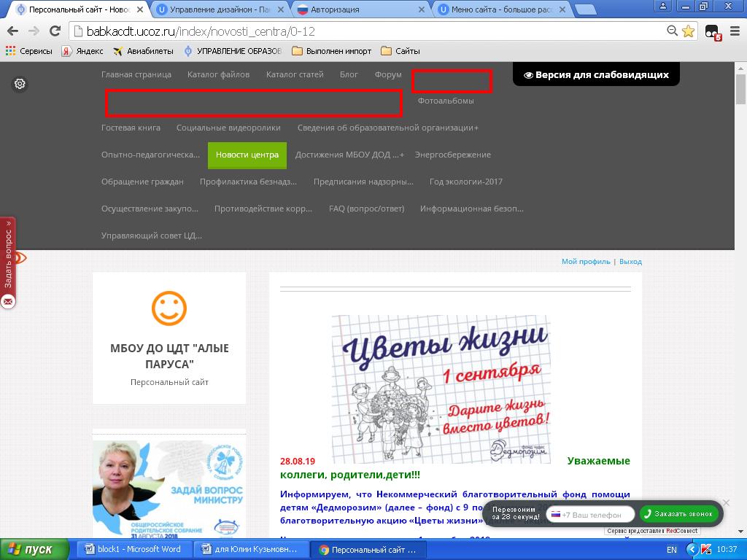Click the browser forward arrow
747x560 pixels.
pos(34,31)
